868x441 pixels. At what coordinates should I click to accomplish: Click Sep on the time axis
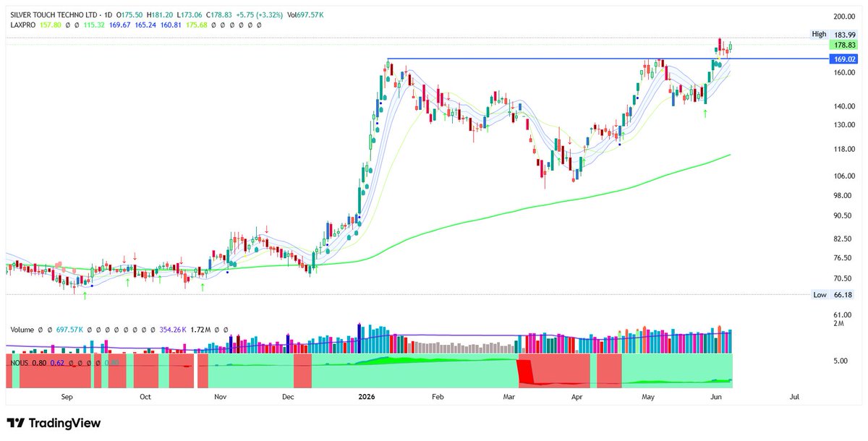[67, 397]
